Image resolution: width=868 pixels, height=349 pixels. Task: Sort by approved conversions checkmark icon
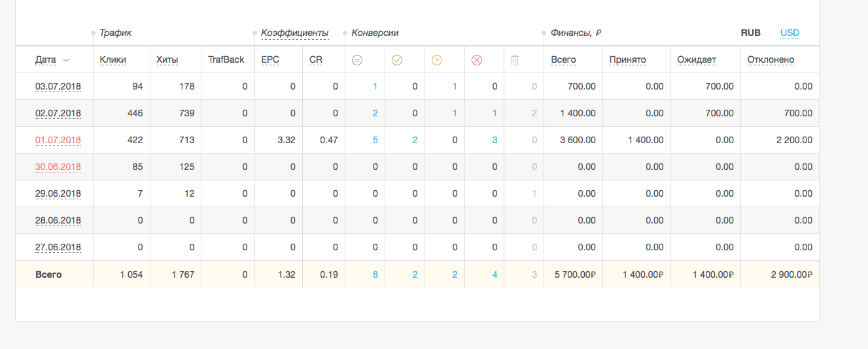(x=397, y=60)
